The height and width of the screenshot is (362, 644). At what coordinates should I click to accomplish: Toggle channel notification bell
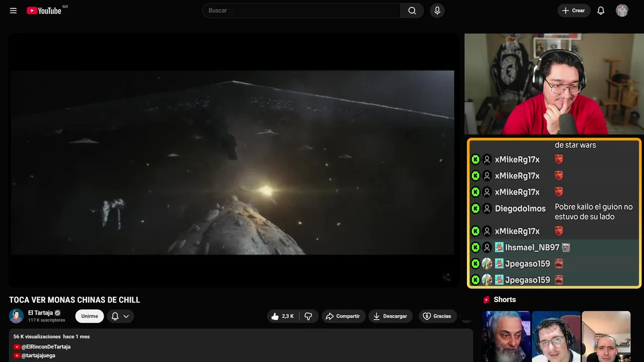[x=115, y=316]
